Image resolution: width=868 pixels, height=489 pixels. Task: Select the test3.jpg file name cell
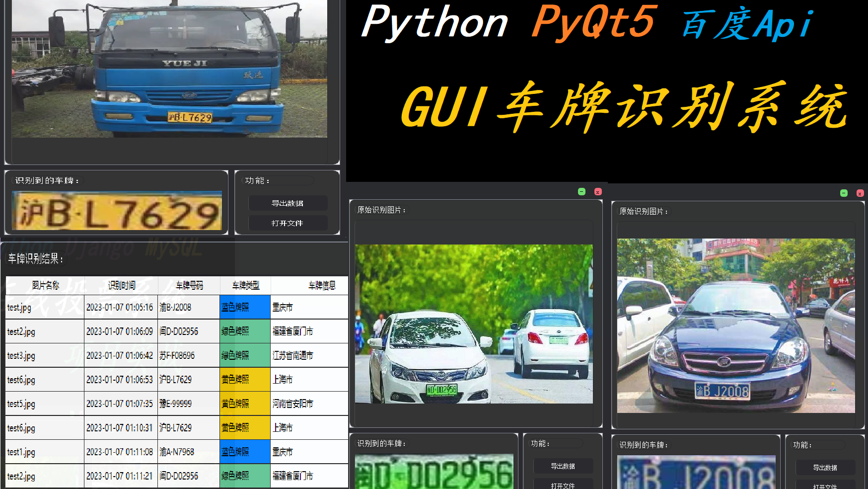[x=45, y=355]
